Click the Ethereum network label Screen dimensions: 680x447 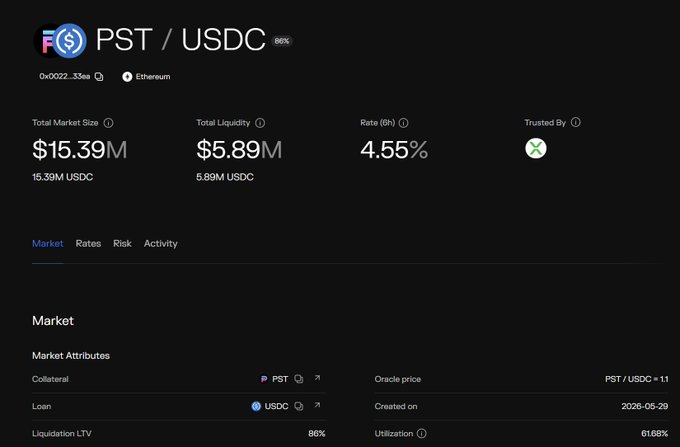(153, 77)
